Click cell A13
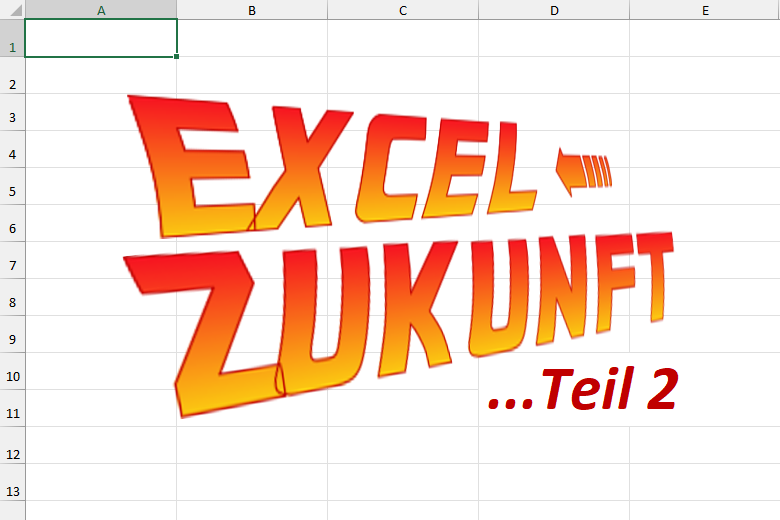 tap(101, 482)
